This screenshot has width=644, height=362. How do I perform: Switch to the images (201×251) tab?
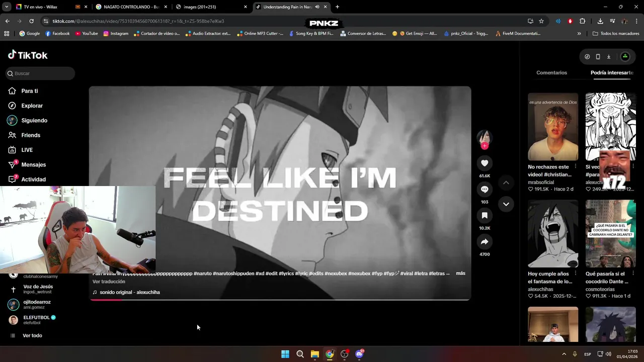[x=211, y=7]
